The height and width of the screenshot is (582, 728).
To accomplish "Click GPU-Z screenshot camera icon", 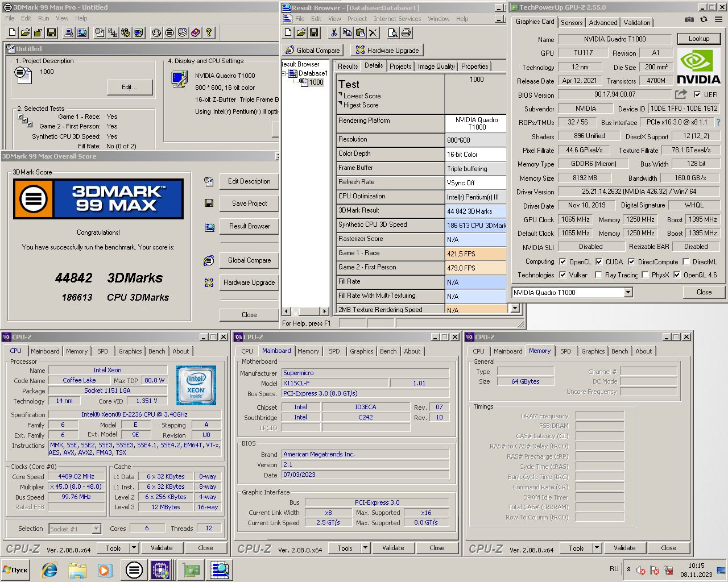I will point(689,19).
